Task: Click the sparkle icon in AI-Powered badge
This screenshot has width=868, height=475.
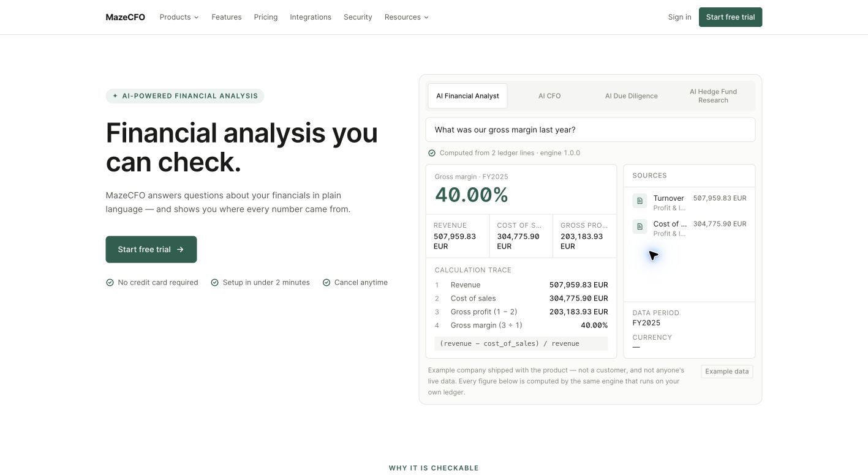Action: tap(115, 96)
